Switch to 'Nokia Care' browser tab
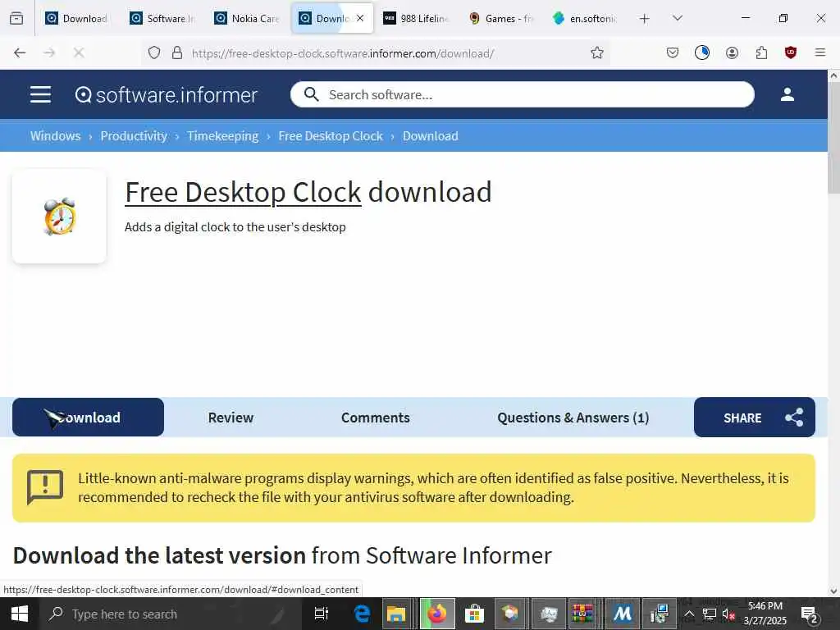This screenshot has width=840, height=630. click(x=246, y=18)
